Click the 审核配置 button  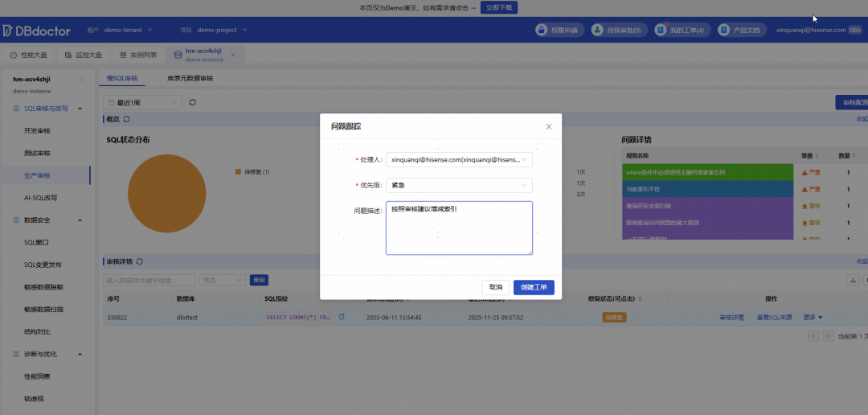pyautogui.click(x=852, y=102)
